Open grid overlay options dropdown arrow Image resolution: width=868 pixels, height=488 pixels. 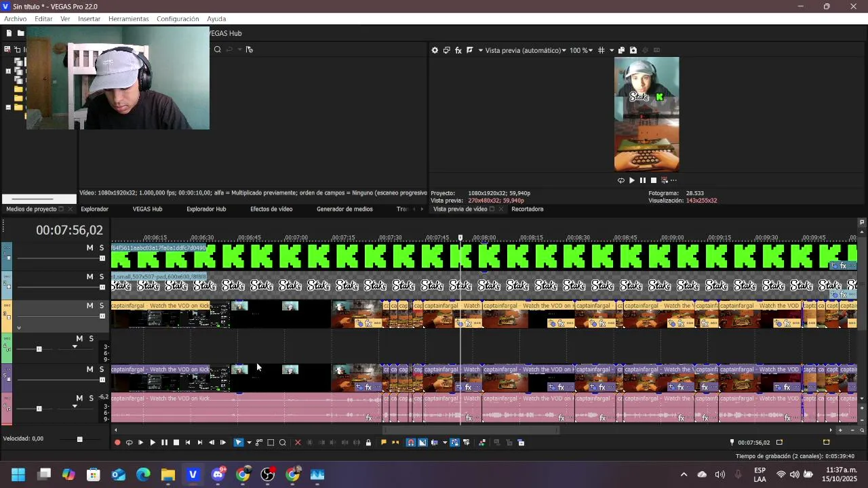612,50
